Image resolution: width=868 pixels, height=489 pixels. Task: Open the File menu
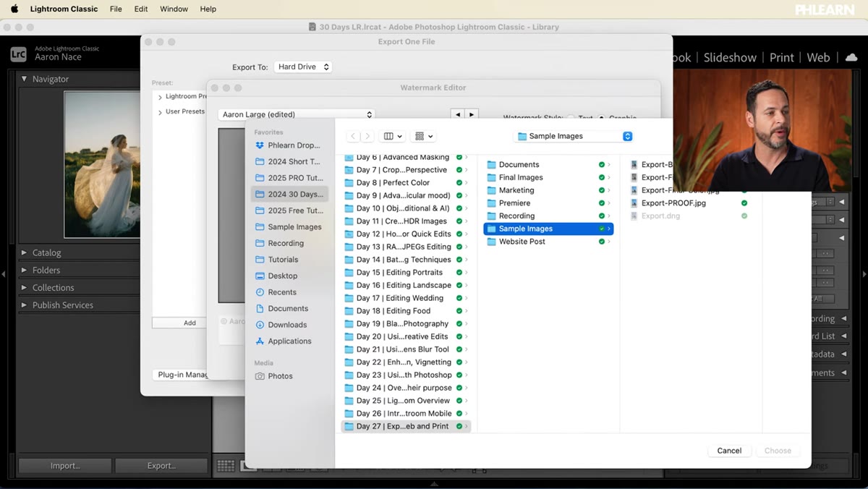[116, 9]
